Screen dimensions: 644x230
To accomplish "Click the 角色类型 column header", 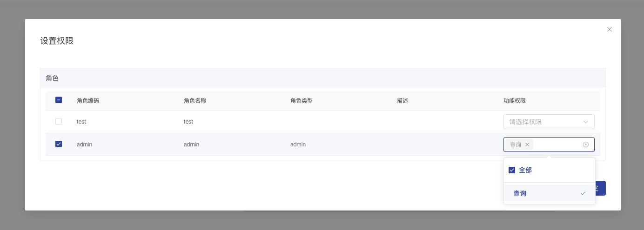I will click(x=302, y=101).
